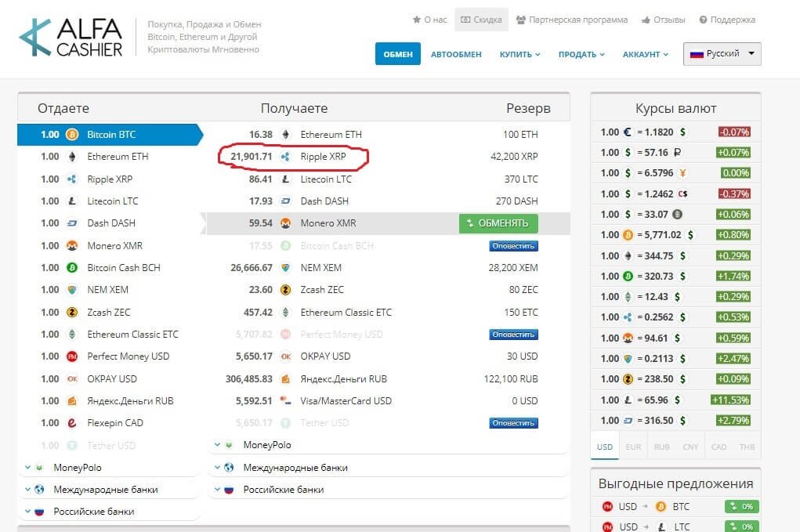
Task: Open the АККАУНТ dropdown menu
Action: [646, 54]
